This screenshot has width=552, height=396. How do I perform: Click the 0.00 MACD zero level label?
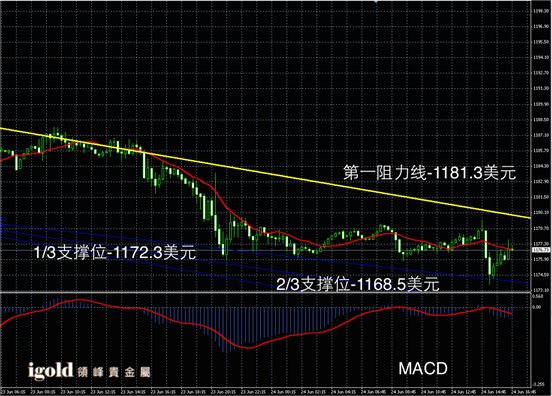coord(537,307)
